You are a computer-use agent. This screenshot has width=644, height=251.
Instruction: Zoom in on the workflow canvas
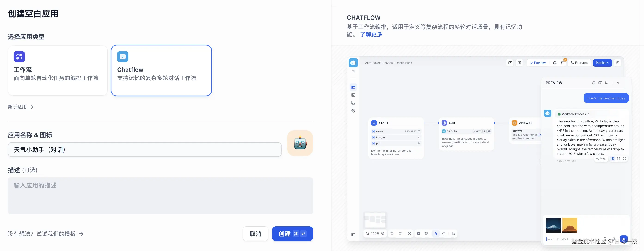(383, 233)
